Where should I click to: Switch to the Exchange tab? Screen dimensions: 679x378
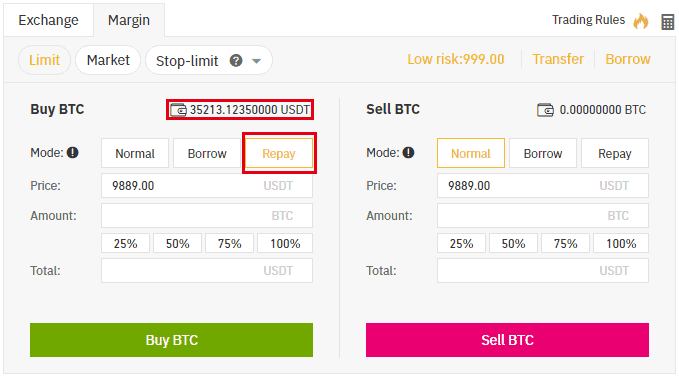coord(48,20)
